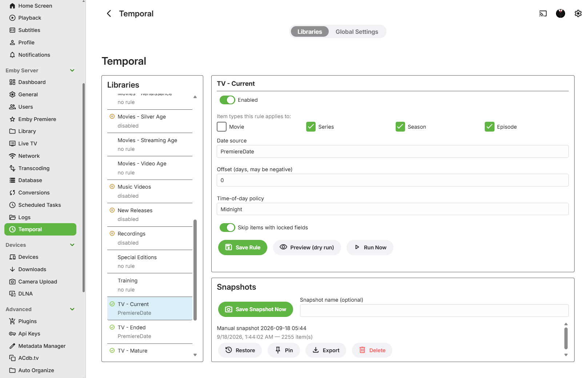
Task: Open the Plugins page
Action: pyautogui.click(x=28, y=321)
